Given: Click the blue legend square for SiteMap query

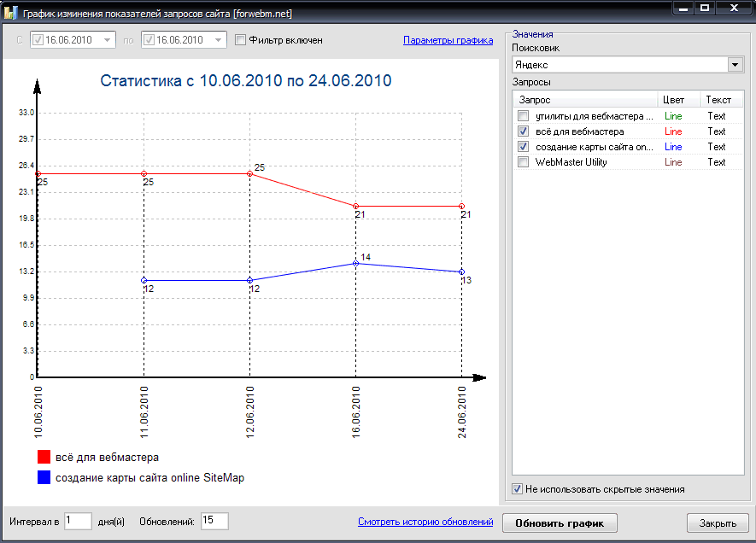Looking at the screenshot, I should coord(44,478).
